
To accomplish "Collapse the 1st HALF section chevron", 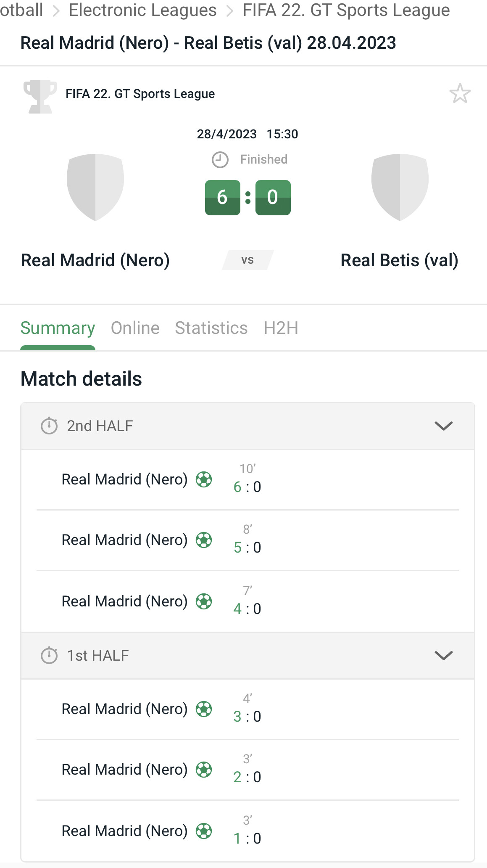I will [x=443, y=656].
